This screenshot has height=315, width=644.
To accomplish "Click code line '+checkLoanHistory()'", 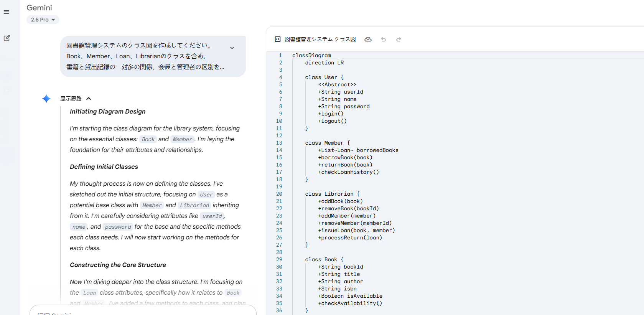I will (x=348, y=172).
